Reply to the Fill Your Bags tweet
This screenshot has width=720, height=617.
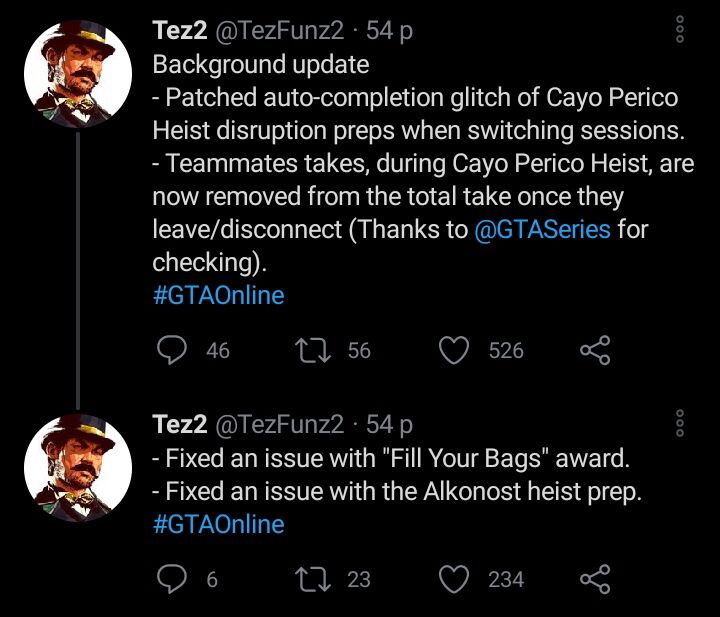[x=174, y=578]
